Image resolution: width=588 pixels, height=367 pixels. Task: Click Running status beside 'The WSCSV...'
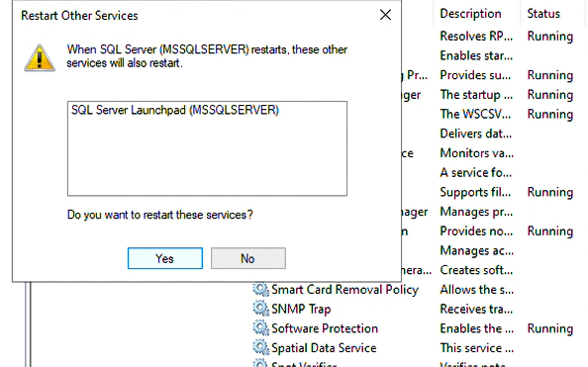coord(550,115)
